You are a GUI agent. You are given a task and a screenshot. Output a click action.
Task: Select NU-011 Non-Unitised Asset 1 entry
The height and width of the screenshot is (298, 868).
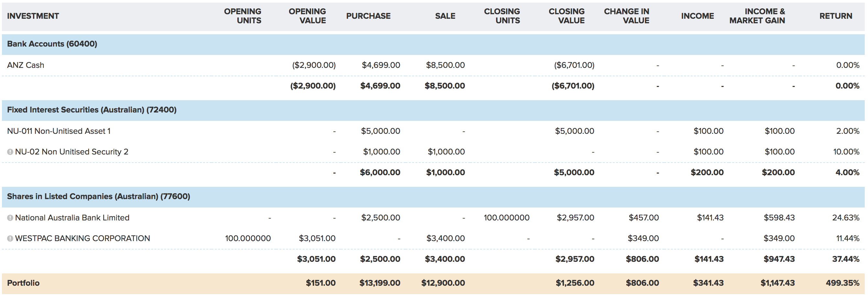point(59,131)
